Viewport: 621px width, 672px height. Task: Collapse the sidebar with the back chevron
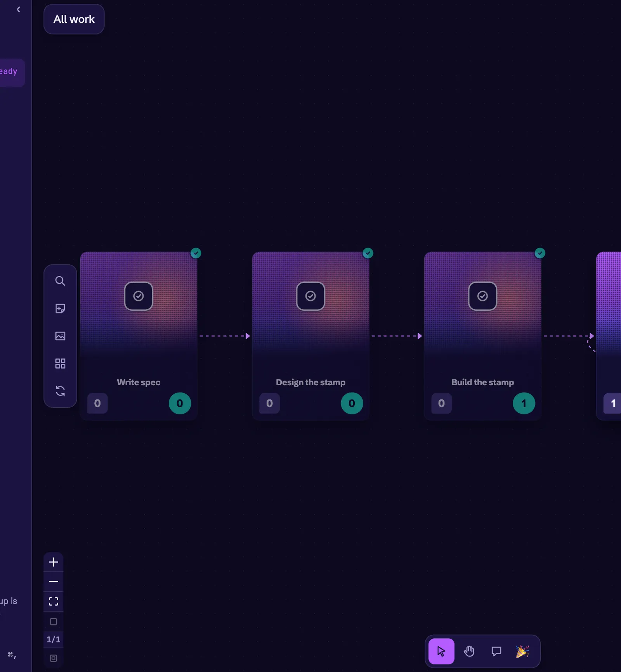pos(18,9)
